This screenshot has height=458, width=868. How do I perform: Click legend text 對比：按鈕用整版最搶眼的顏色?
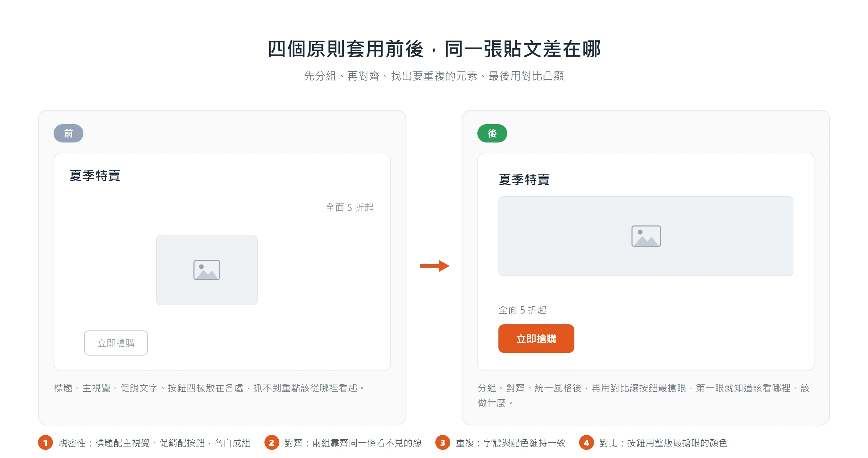664,443
